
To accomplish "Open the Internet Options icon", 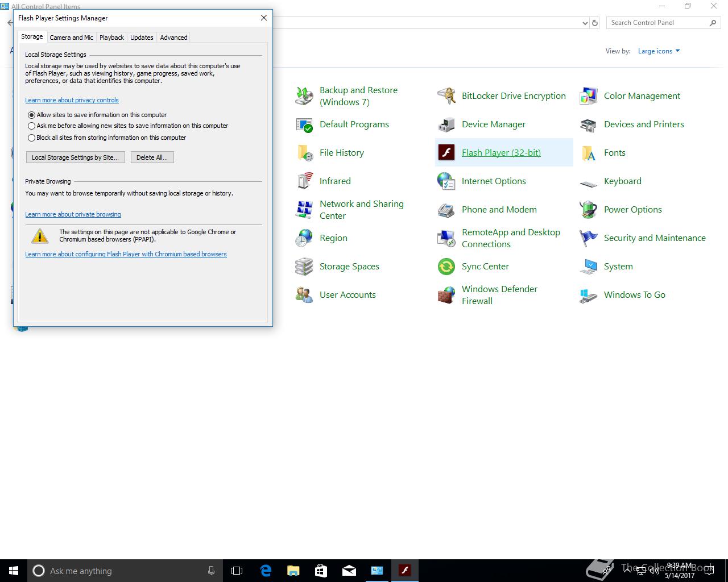I will pyautogui.click(x=446, y=181).
